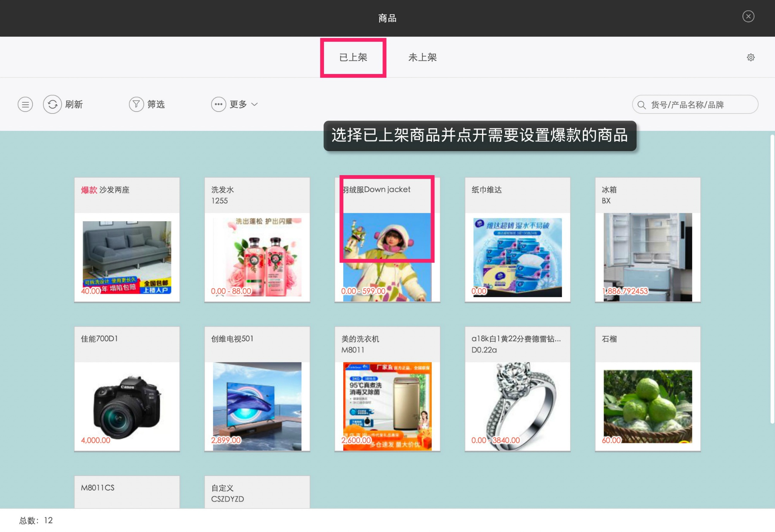Open the list view menu icon
775x532 pixels.
(25, 104)
